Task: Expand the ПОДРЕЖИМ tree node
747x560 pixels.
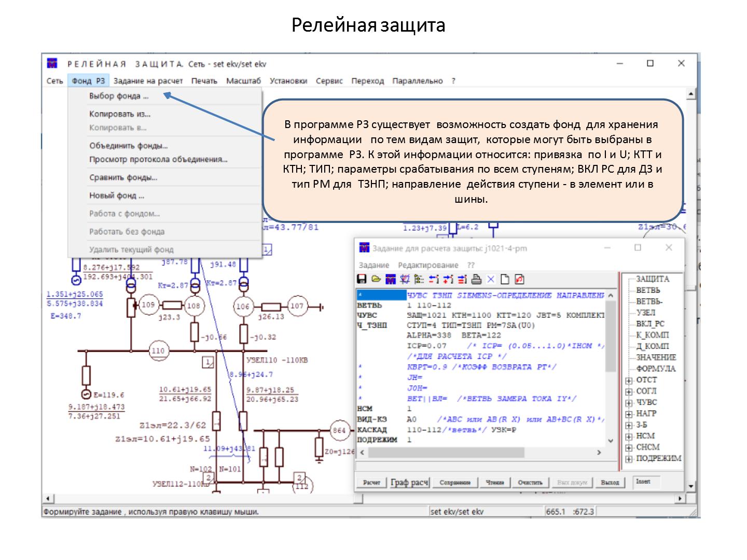Action: [x=629, y=459]
